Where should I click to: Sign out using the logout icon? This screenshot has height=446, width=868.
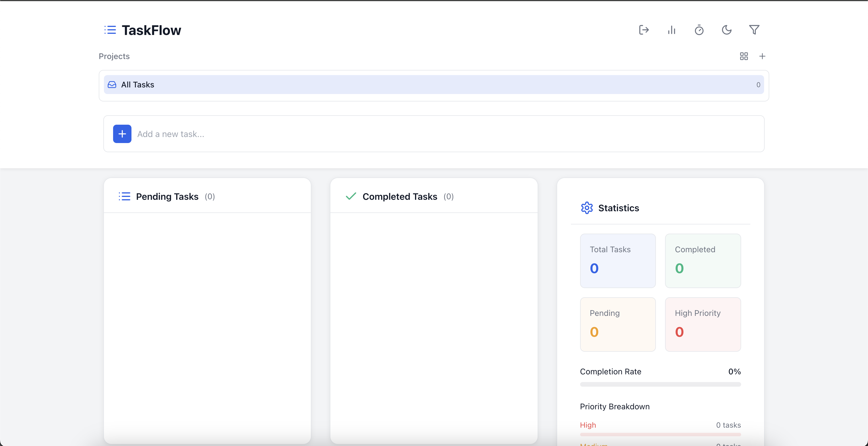(x=644, y=30)
